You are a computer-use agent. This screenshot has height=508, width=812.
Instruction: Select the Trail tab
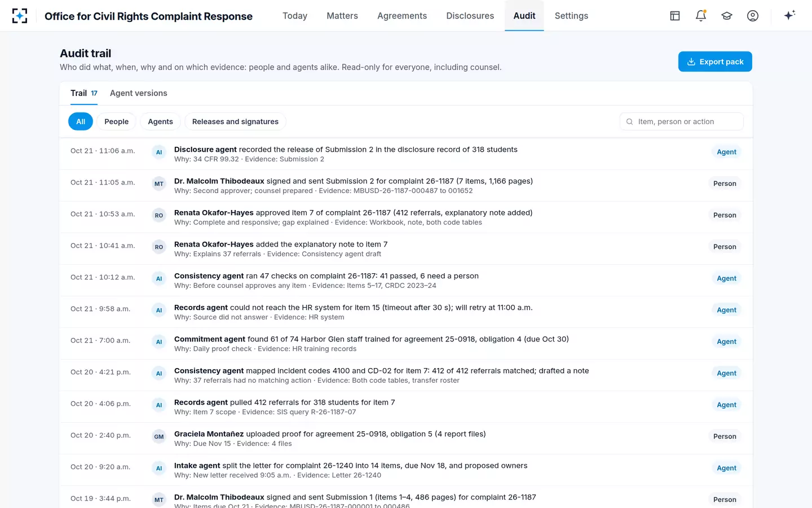(84, 93)
